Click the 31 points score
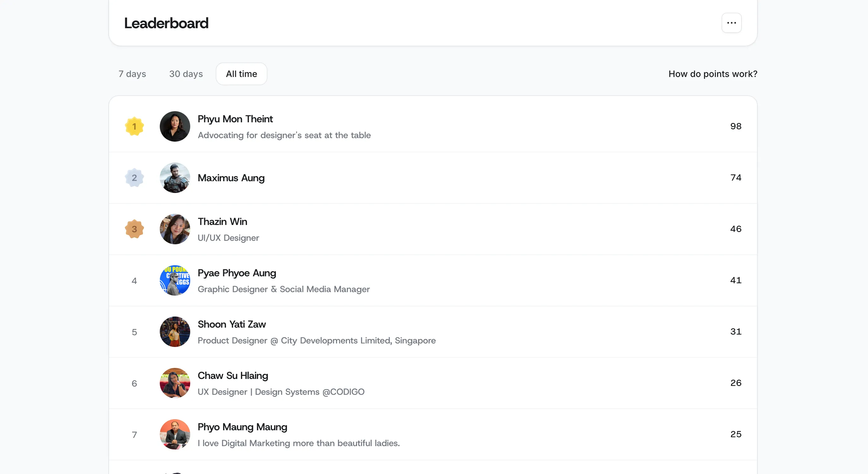868x474 pixels. 735,331
